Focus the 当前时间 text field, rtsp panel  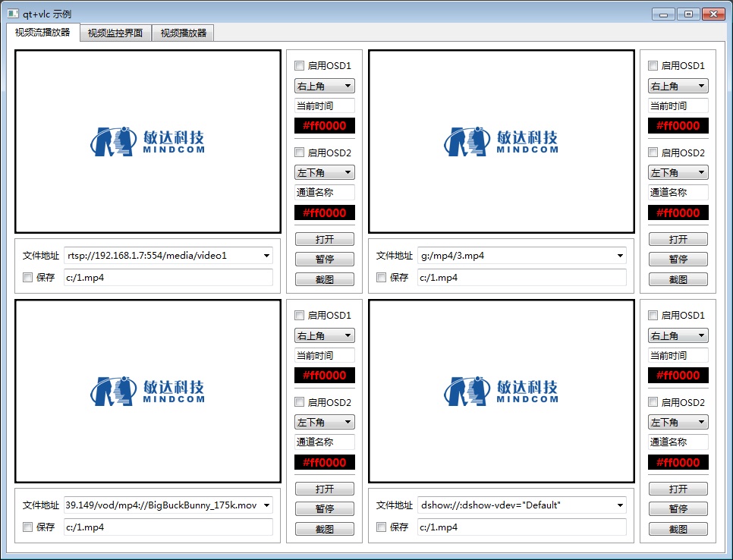(325, 105)
